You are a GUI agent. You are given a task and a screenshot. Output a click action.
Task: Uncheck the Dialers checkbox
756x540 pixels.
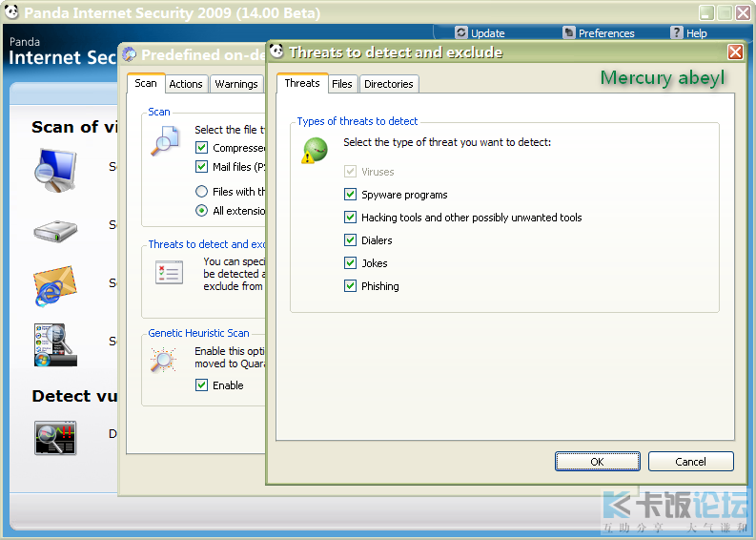click(x=351, y=239)
